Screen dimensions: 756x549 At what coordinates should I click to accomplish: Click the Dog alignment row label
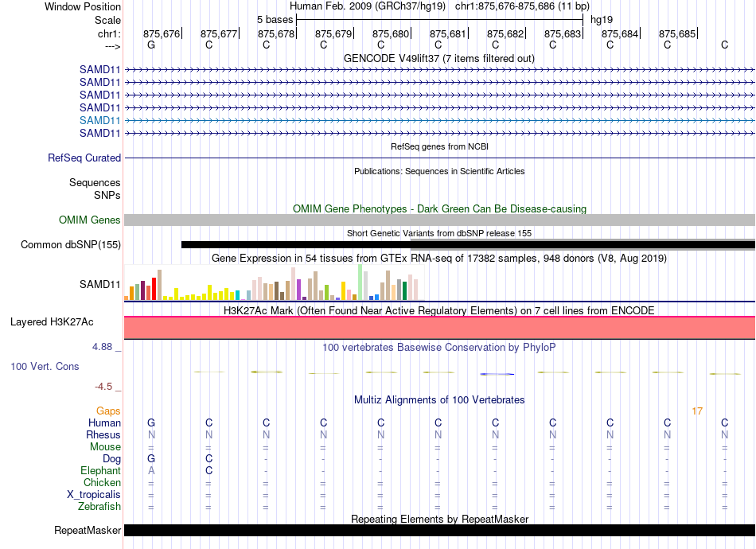point(111,459)
